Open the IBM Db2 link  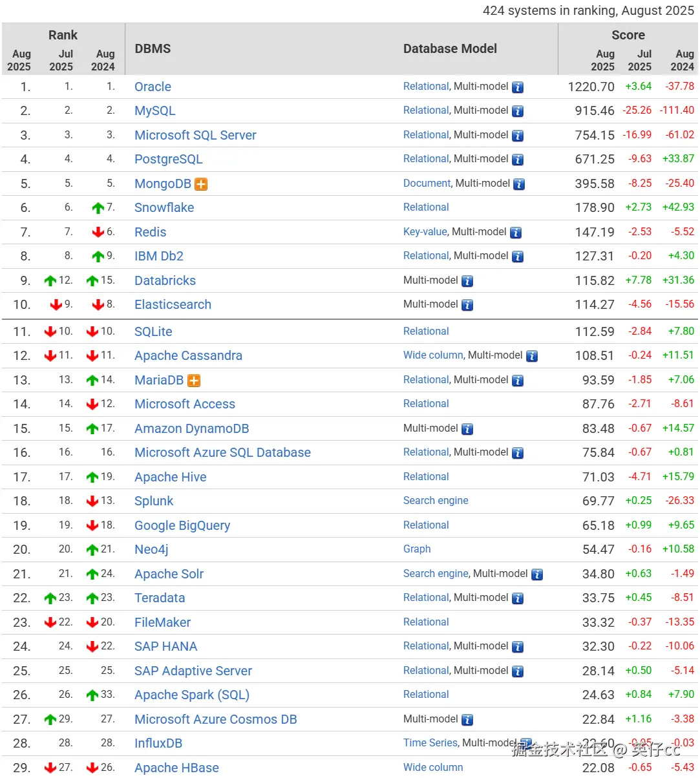159,256
